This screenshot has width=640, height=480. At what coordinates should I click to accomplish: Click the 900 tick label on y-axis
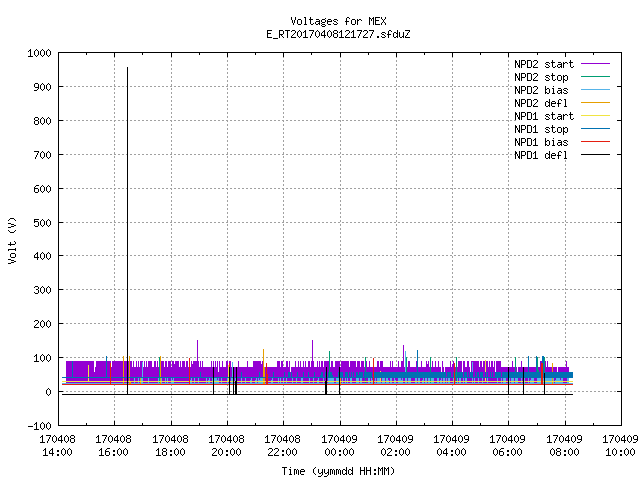(42, 87)
